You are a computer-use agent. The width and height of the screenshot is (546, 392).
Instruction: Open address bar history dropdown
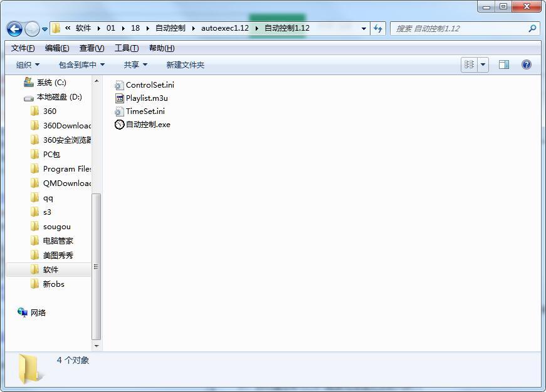point(364,29)
